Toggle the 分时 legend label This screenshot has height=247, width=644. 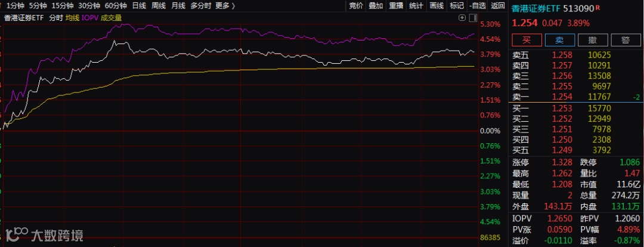[55, 18]
